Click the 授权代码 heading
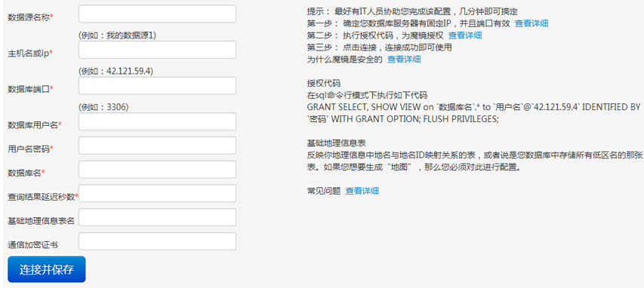Image resolution: width=644 pixels, height=288 pixels. click(324, 83)
